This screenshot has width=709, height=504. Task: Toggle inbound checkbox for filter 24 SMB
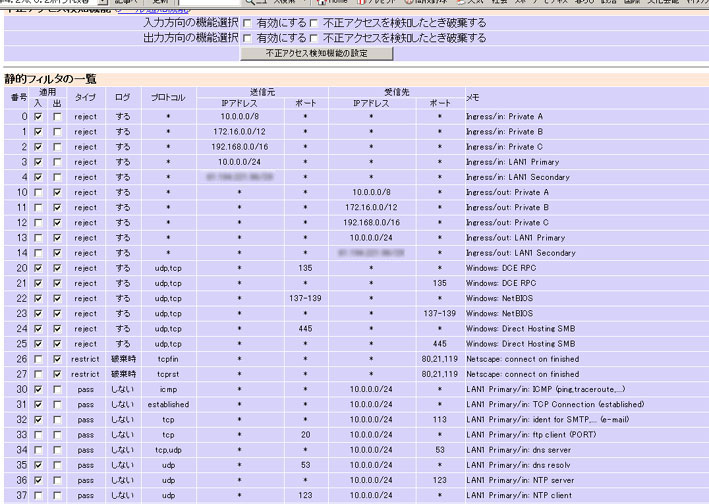(x=38, y=328)
